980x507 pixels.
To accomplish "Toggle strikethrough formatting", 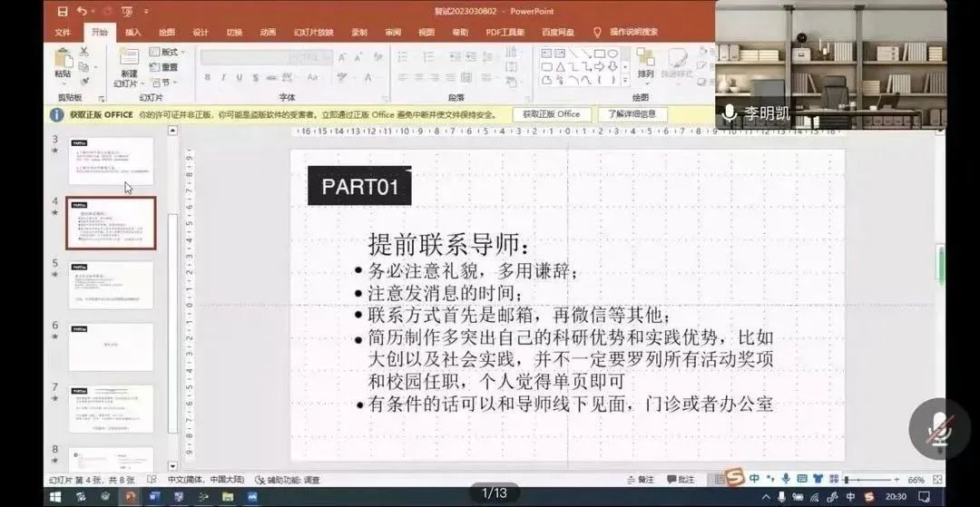I will pos(271,77).
